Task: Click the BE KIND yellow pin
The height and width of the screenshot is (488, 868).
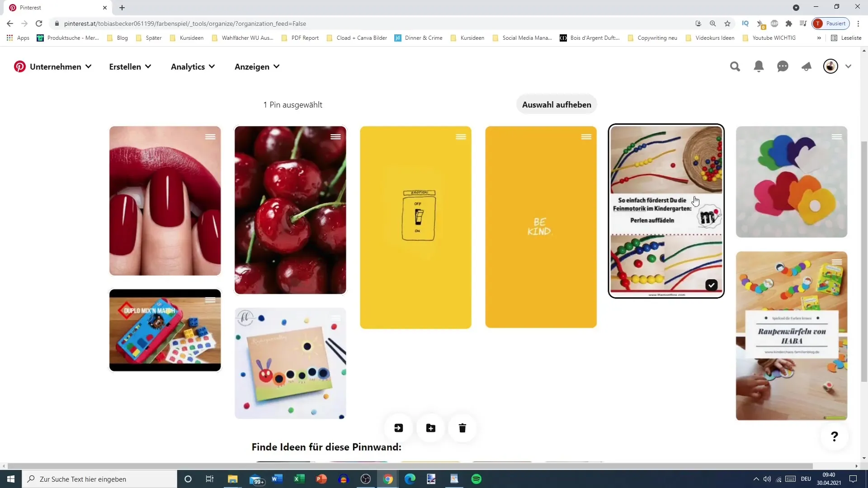Action: [x=541, y=226]
